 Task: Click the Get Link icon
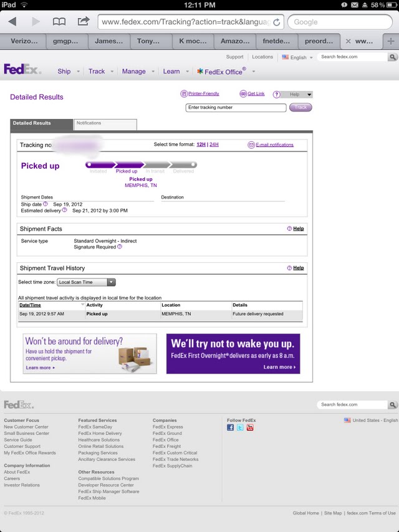coord(243,93)
